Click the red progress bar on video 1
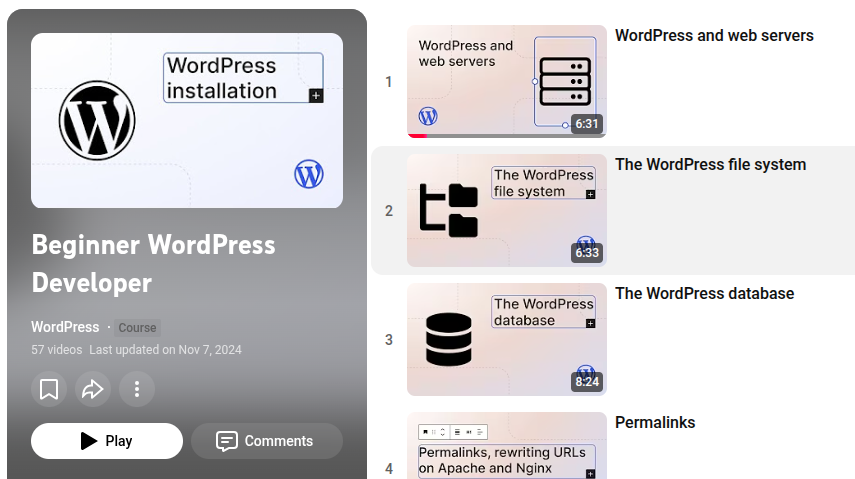Viewport: 855px width, 479px height. coord(417,135)
